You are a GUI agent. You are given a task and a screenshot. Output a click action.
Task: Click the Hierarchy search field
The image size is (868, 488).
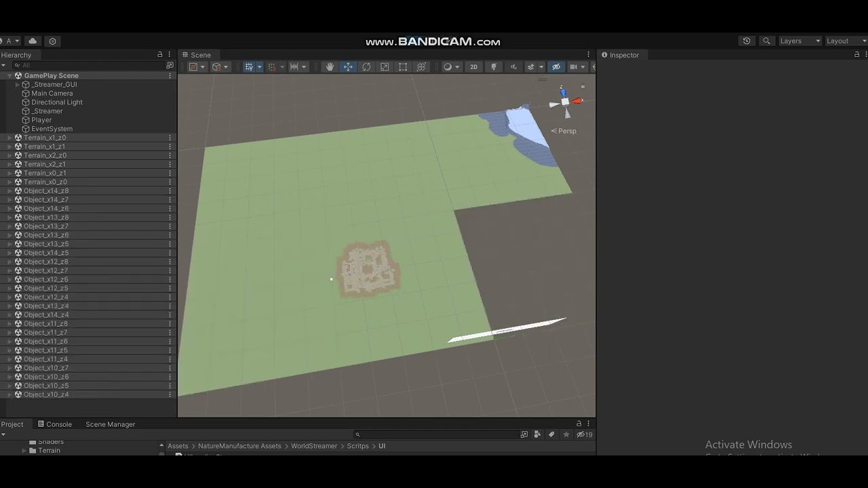click(x=88, y=65)
